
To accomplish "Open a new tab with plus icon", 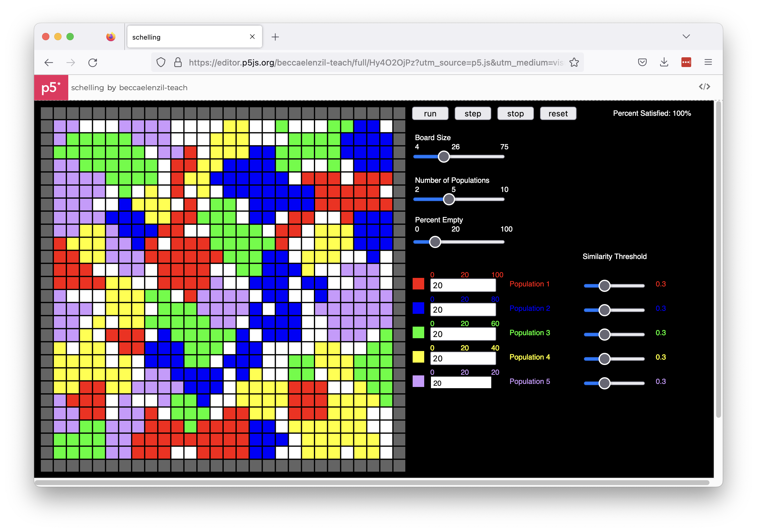I will click(275, 37).
